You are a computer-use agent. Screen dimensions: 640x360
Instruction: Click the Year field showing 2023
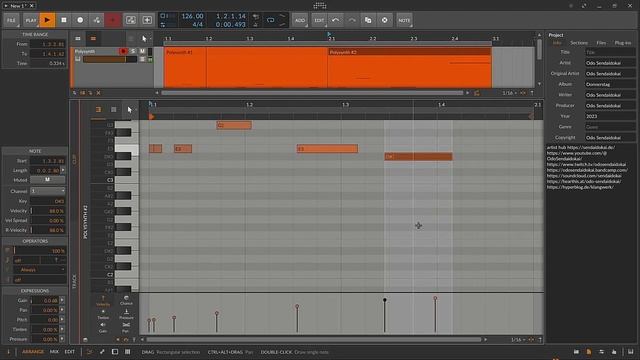tap(610, 116)
